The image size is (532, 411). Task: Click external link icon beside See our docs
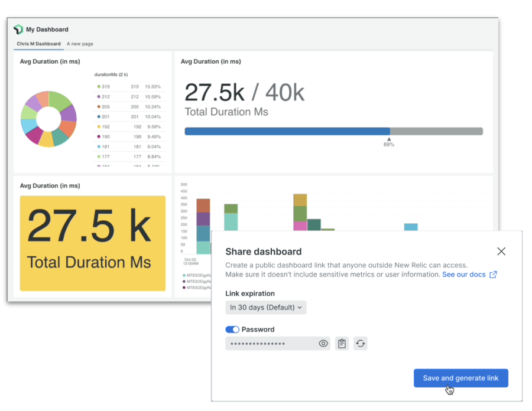494,275
